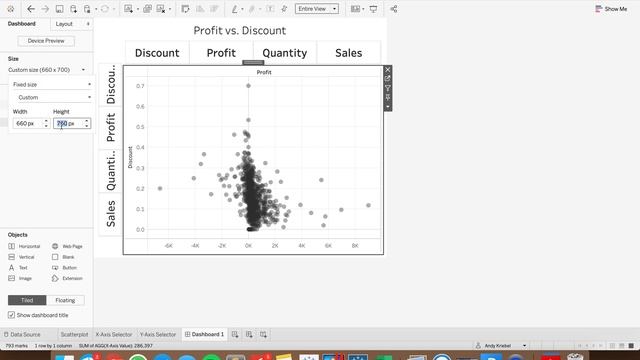Click the Tableau logo start icon

click(11, 9)
